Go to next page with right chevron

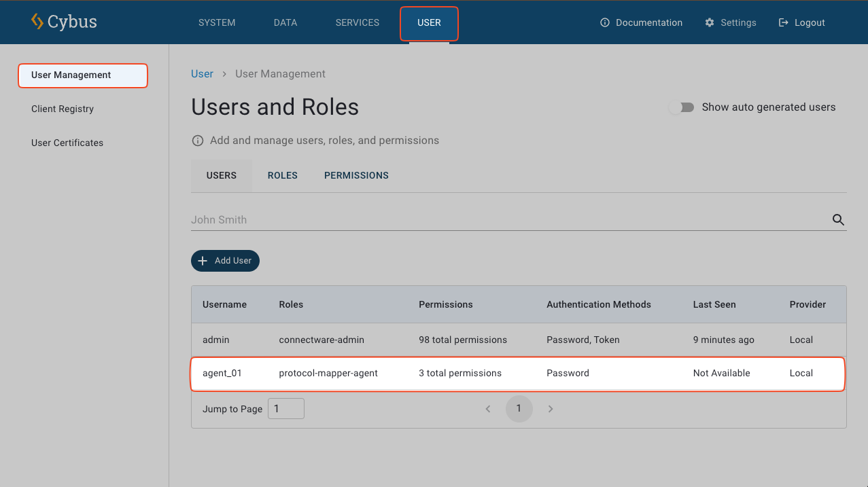[x=551, y=409]
